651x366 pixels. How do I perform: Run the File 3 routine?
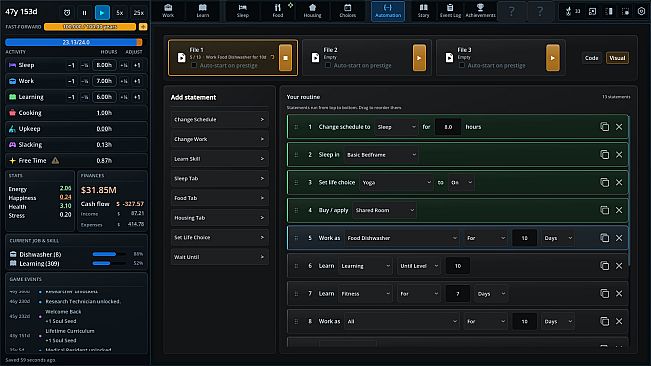click(553, 58)
